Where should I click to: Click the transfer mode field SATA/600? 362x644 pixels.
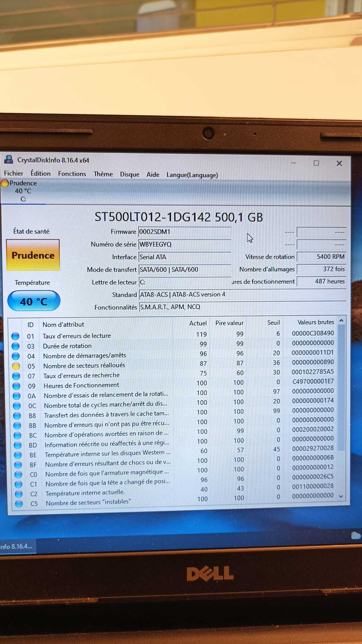click(185, 269)
